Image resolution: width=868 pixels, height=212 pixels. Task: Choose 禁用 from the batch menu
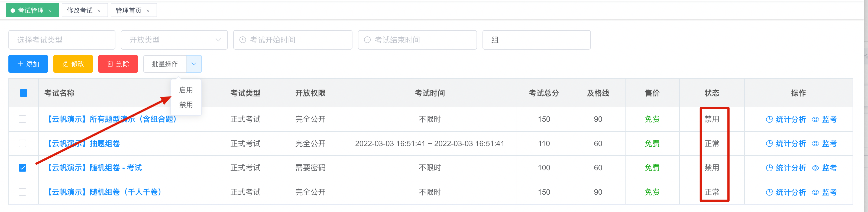click(x=186, y=104)
